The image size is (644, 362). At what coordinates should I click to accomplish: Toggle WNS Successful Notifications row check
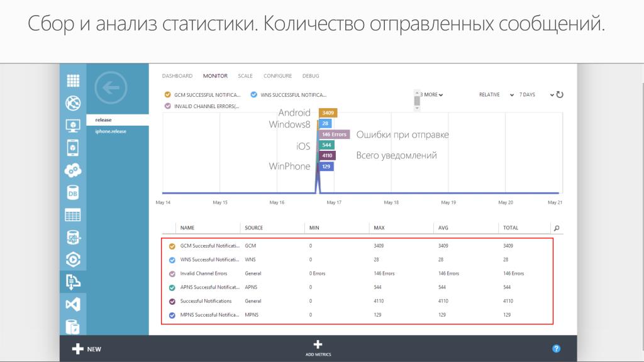pyautogui.click(x=172, y=260)
